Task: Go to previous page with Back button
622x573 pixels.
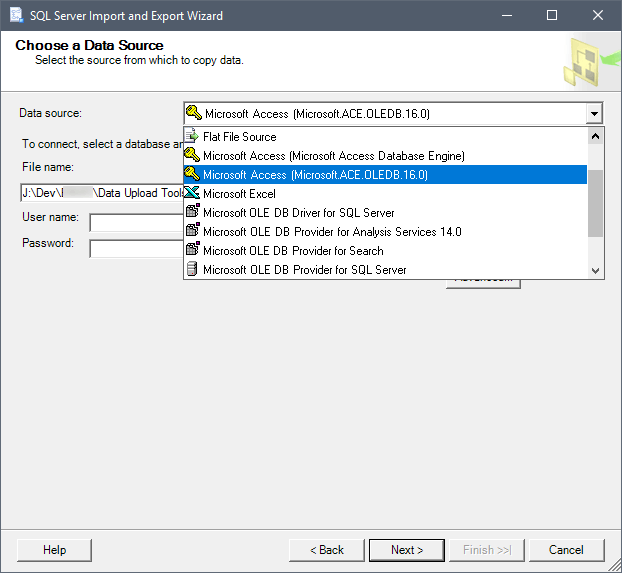Action: pos(326,550)
